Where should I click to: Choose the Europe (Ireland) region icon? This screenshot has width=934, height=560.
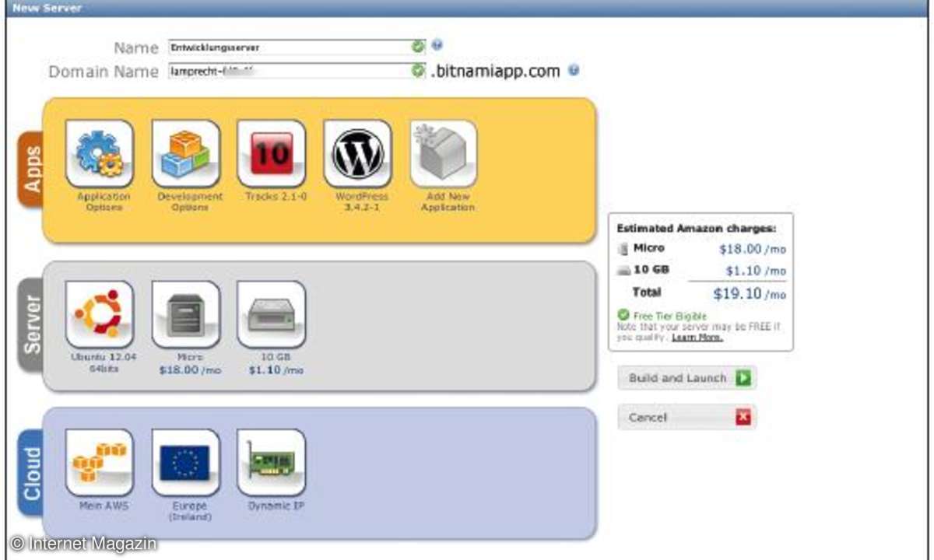click(186, 462)
